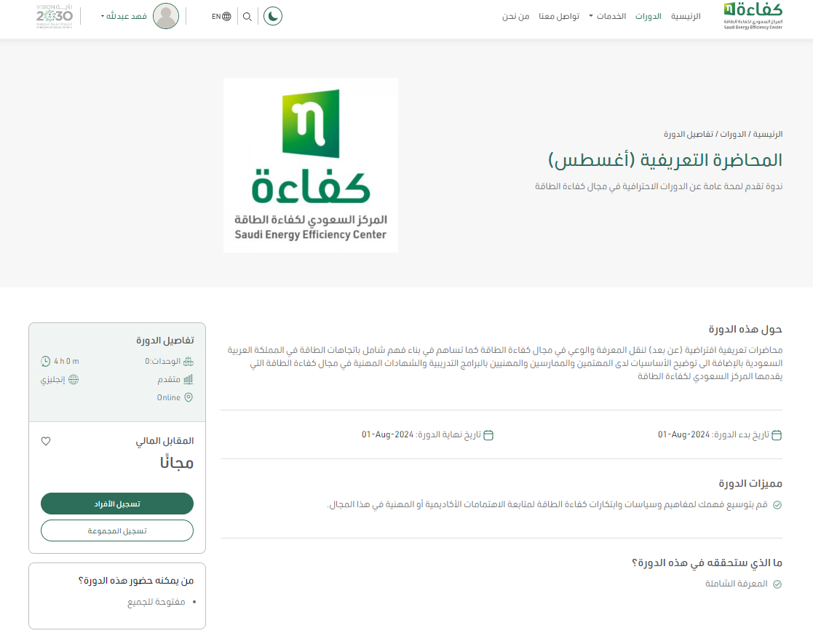Click the من يمكنه حضور هذه الدورة؟ heading
The height and width of the screenshot is (644, 813).
136,580
